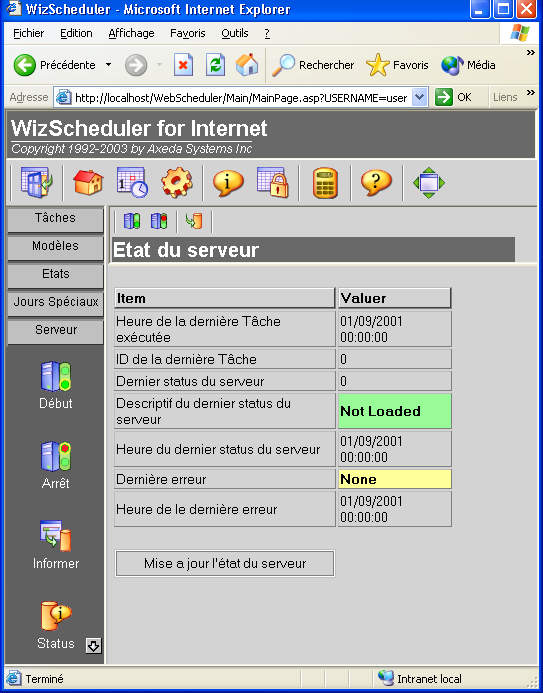
Task: Open the Affichage menu
Action: (x=131, y=33)
